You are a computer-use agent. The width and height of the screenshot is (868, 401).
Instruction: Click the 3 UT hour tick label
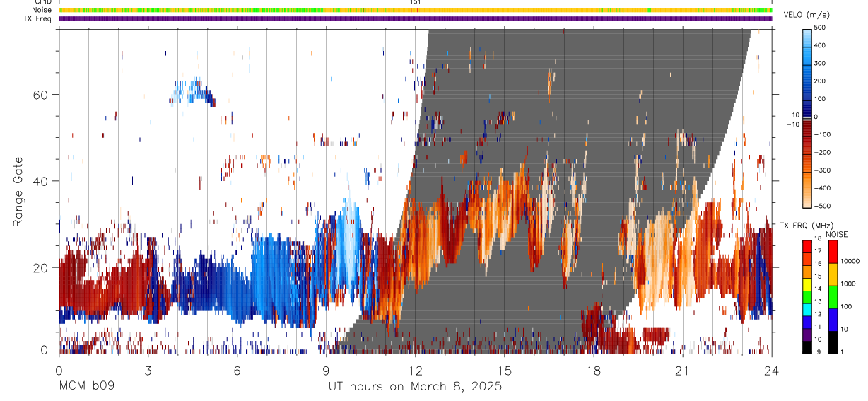click(148, 370)
